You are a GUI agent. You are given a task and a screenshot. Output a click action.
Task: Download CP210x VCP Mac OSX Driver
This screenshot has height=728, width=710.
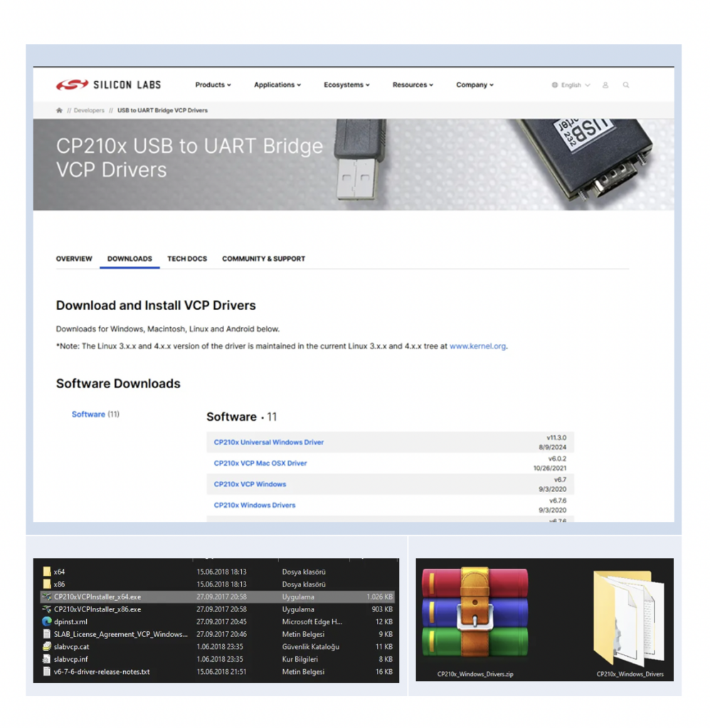[260, 463]
